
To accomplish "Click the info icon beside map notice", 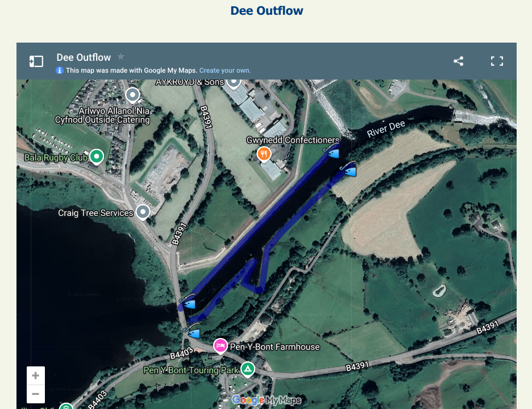I will pos(60,70).
